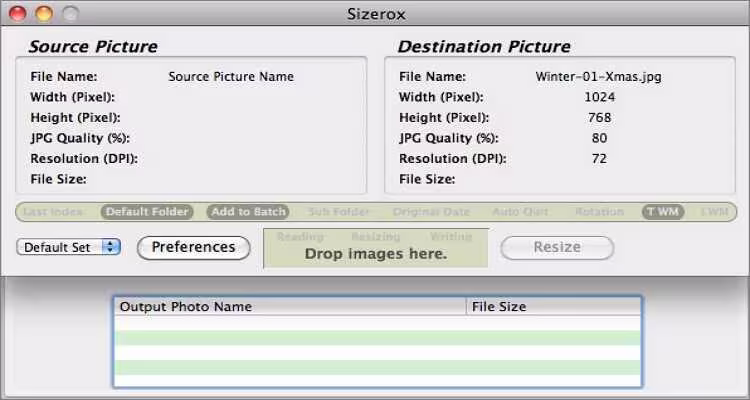
Task: Enable the Original Date option
Action: (430, 212)
